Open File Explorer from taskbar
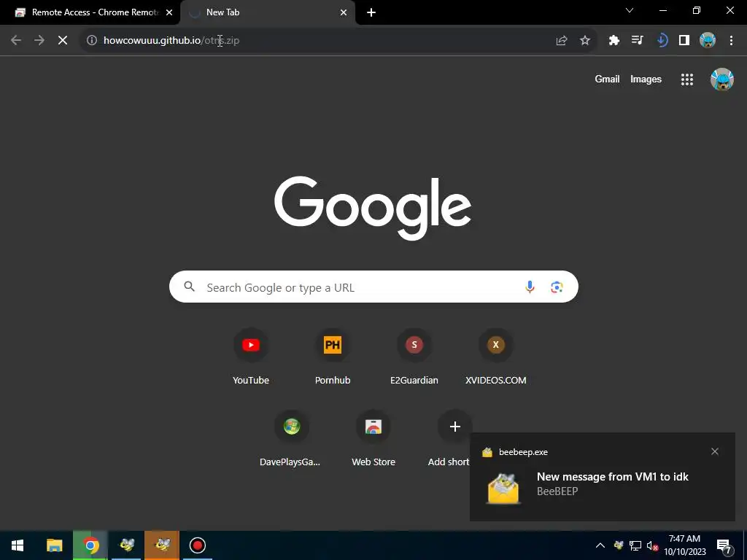Viewport: 747px width, 560px height. tap(54, 545)
